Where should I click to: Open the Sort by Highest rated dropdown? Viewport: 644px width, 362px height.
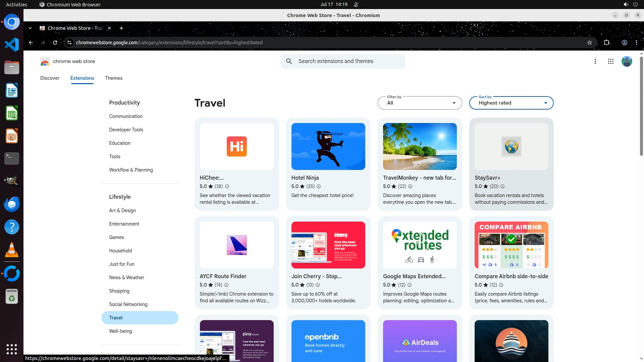pos(511,103)
